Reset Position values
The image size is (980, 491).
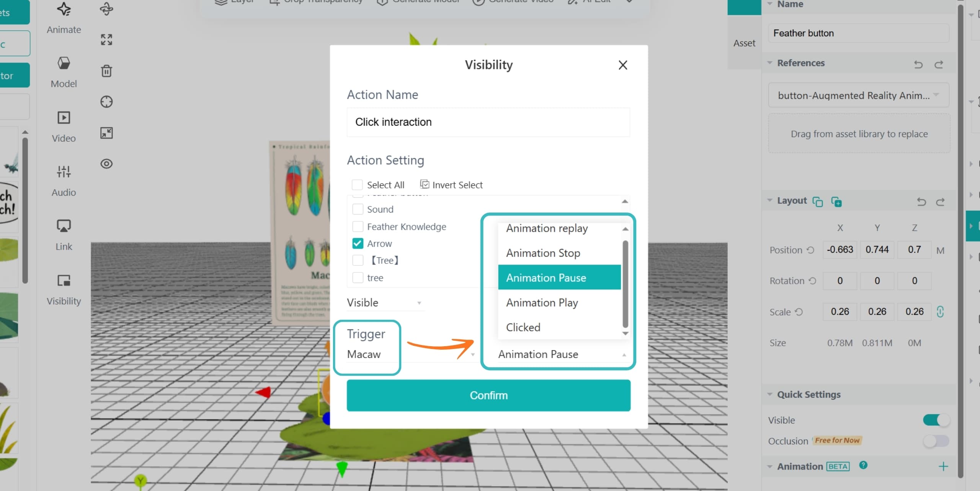[810, 250]
